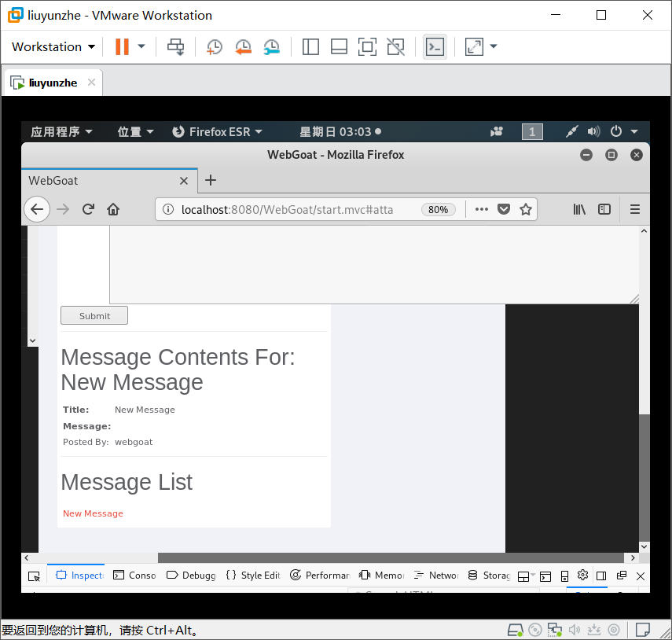Click the workspace 1 indicator

click(532, 131)
